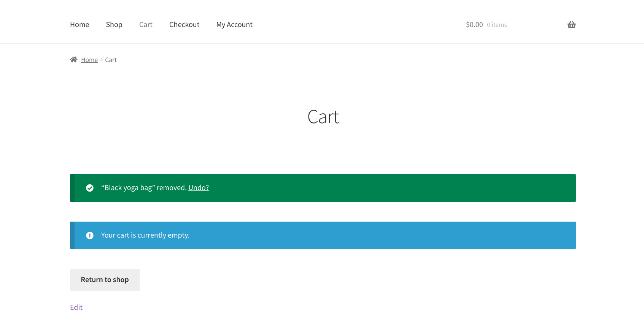Viewport: 644px width, 333px height.
Task: Click the Return to shop button
Action: tap(105, 280)
